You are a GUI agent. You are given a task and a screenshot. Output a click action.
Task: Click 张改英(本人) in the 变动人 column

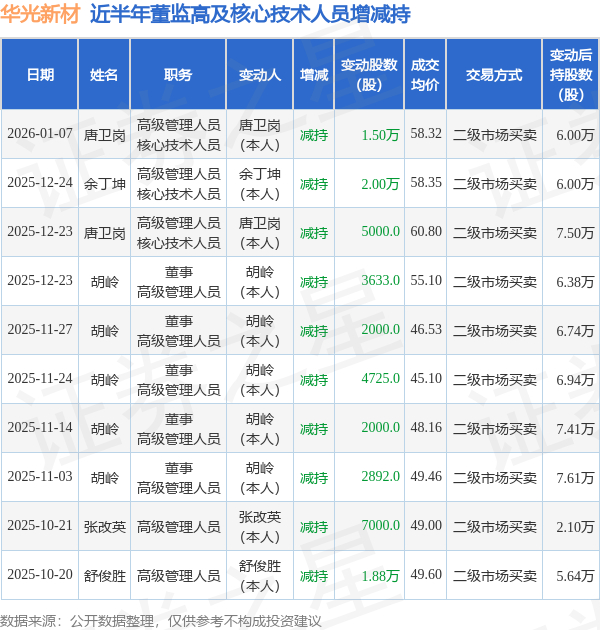pyautogui.click(x=260, y=527)
